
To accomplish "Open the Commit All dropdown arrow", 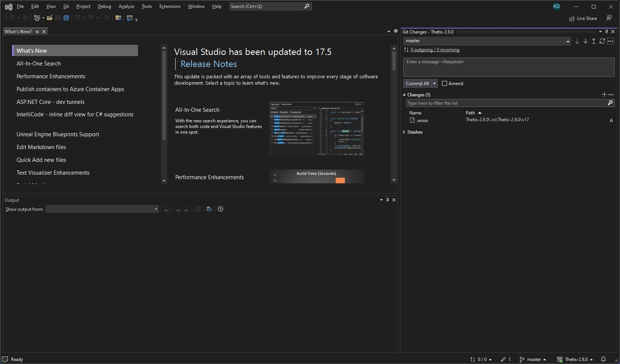I will point(434,84).
